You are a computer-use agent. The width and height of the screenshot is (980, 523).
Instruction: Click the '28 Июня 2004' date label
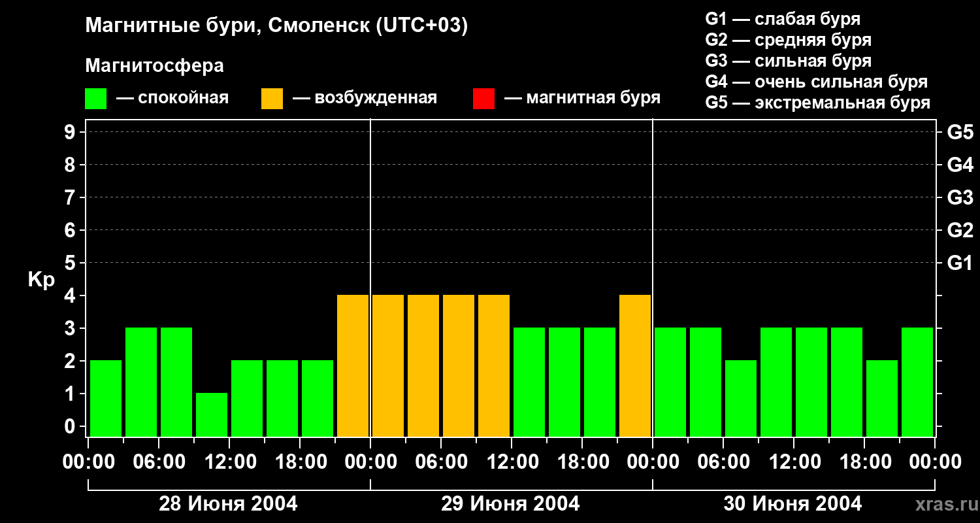pos(228,504)
